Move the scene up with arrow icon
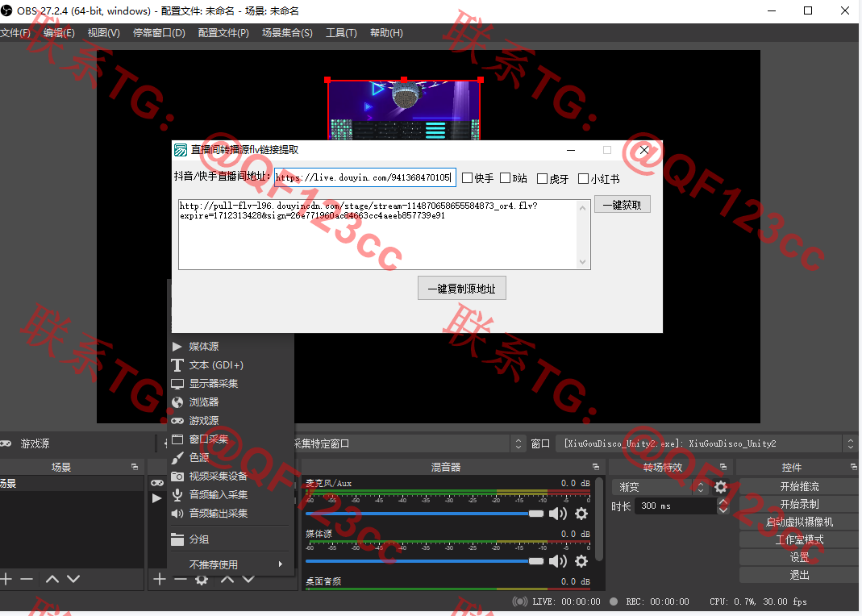Viewport: 862px width, 616px height. (52, 579)
